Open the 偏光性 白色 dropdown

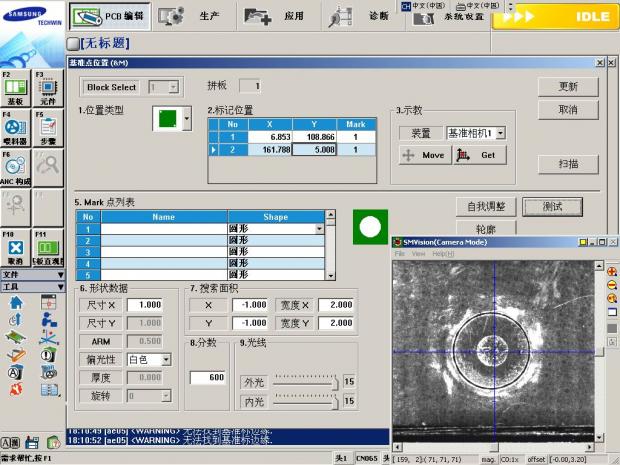coord(166,359)
